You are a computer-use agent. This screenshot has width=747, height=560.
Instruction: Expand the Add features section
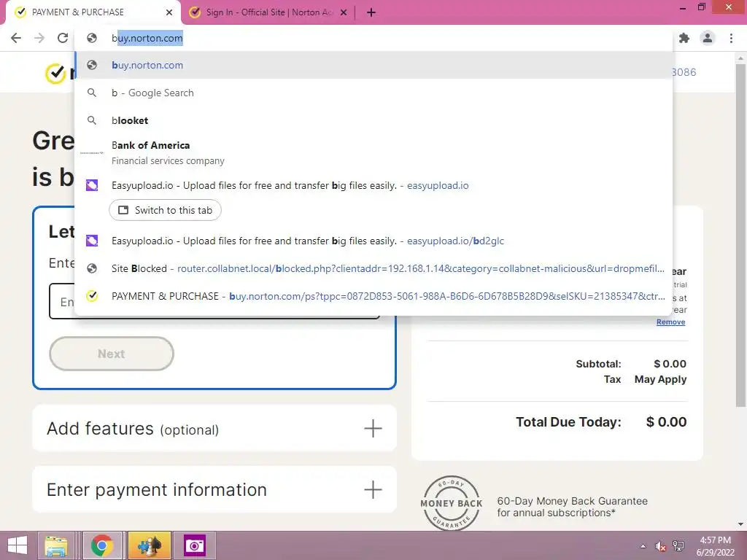214,429
